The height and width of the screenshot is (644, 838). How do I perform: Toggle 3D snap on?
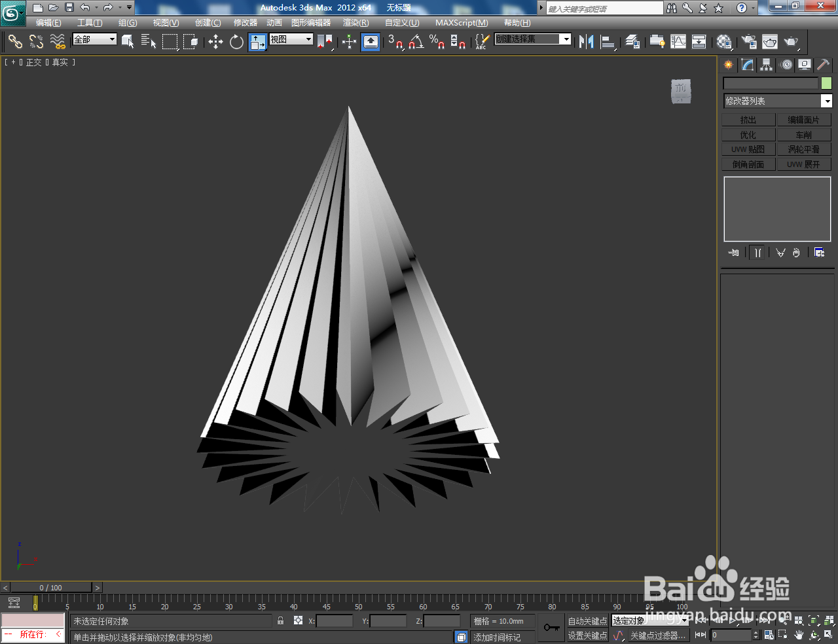(x=395, y=42)
